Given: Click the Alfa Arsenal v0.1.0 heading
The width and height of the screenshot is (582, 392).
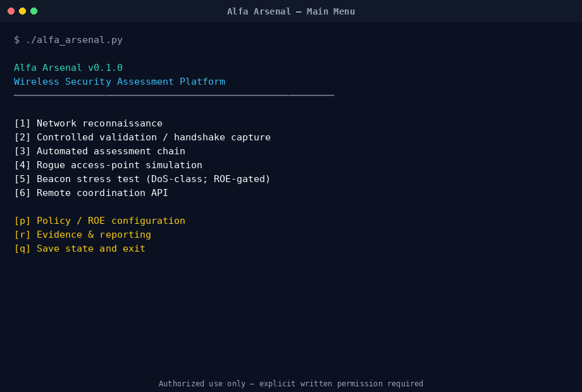Looking at the screenshot, I should (68, 68).
